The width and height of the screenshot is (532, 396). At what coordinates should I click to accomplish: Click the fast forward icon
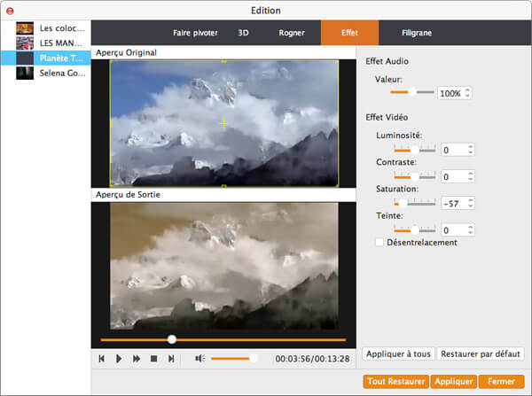click(137, 359)
